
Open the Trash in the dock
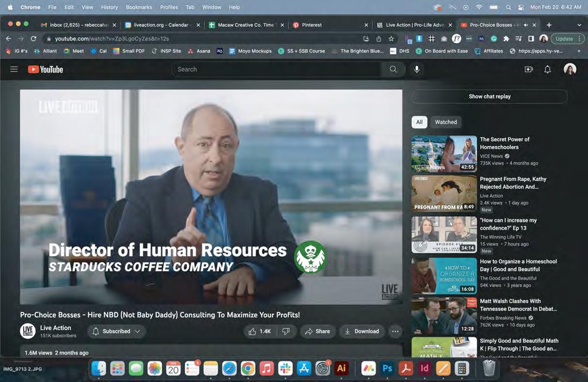(489, 368)
